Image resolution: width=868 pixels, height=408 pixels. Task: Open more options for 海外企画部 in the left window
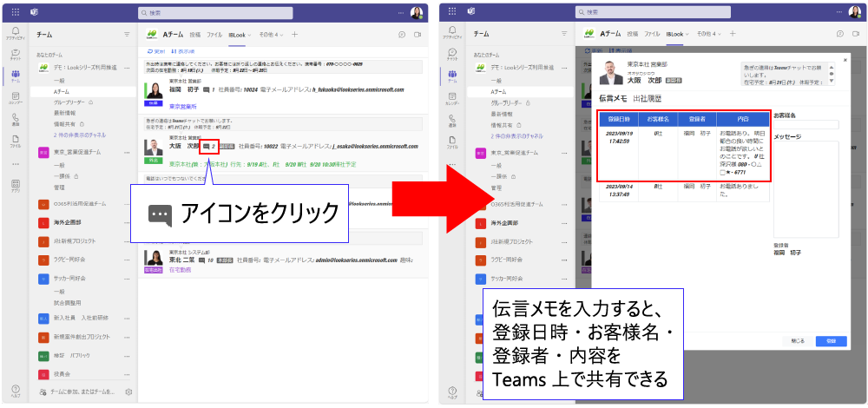coord(128,222)
